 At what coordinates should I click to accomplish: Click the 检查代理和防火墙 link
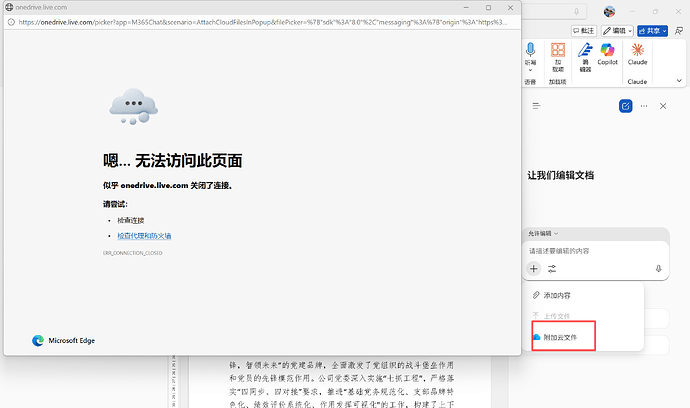point(144,236)
